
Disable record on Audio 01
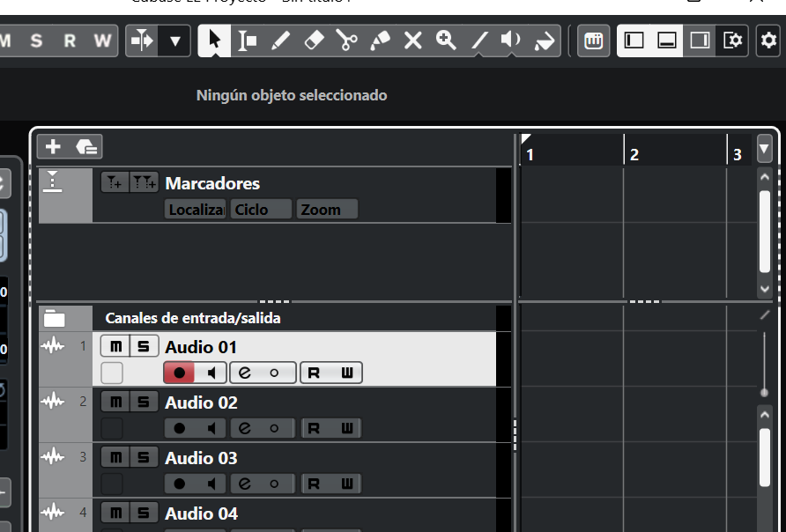pyautogui.click(x=179, y=373)
